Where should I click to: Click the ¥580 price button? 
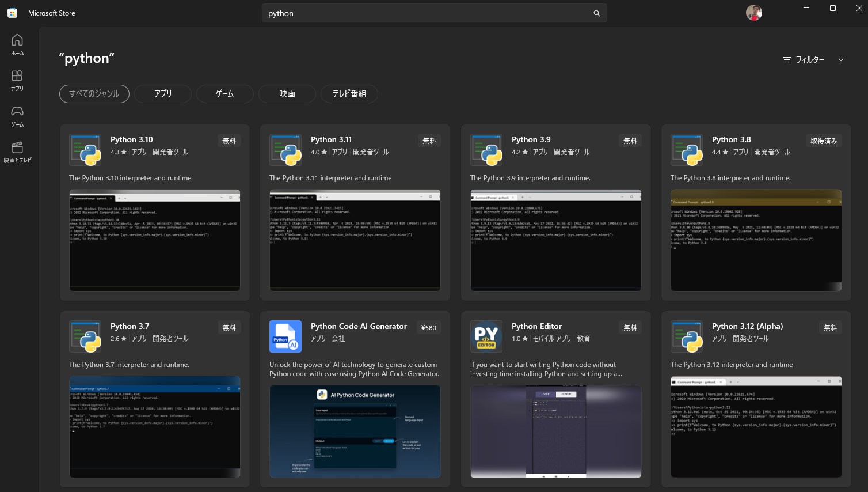429,327
